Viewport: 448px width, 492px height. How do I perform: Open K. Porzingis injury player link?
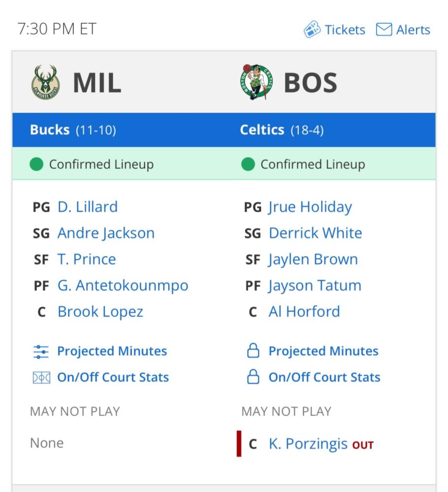coord(308,444)
